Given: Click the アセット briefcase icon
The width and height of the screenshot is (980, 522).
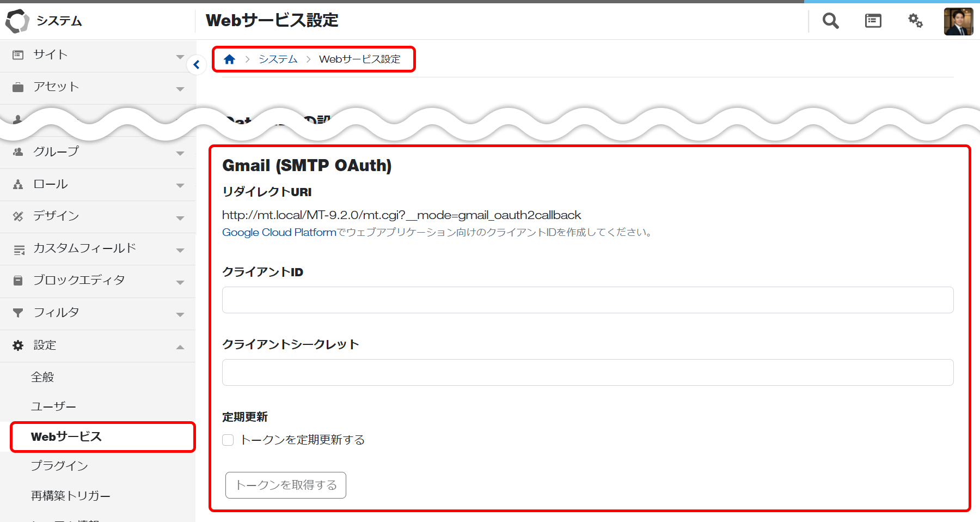Looking at the screenshot, I should pos(18,87).
